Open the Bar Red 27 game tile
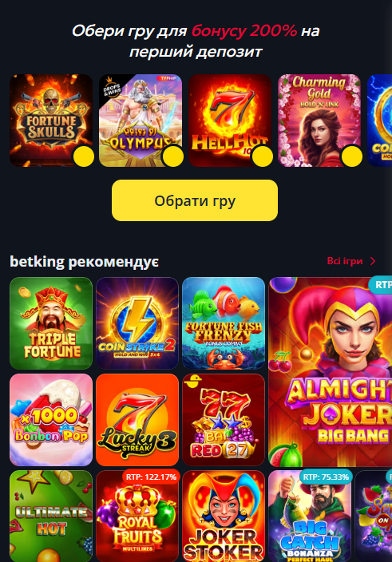This screenshot has width=392, height=562. point(224,420)
